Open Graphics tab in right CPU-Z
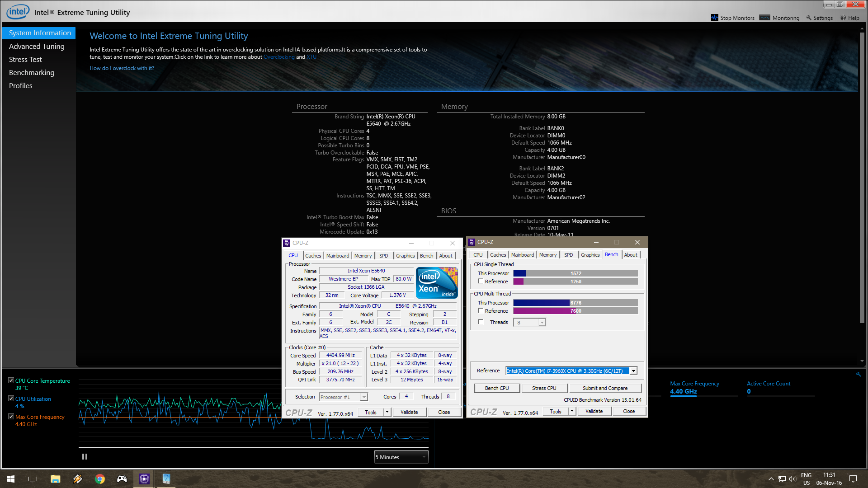 590,255
